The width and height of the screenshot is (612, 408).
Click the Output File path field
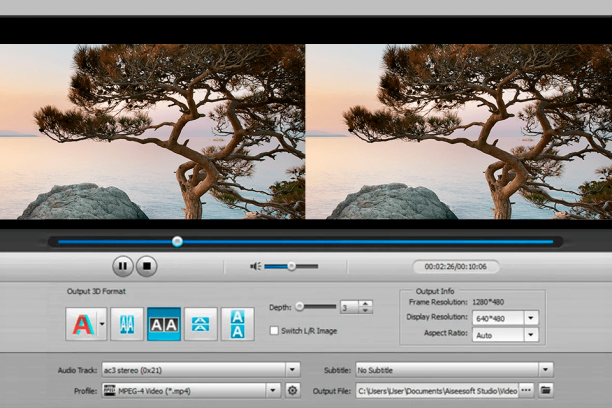click(x=437, y=390)
